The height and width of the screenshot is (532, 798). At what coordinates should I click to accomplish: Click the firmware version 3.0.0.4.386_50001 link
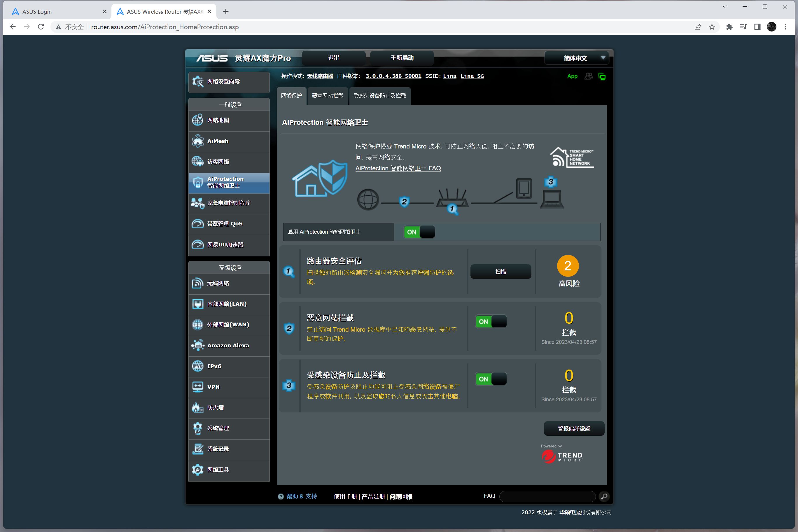point(393,76)
